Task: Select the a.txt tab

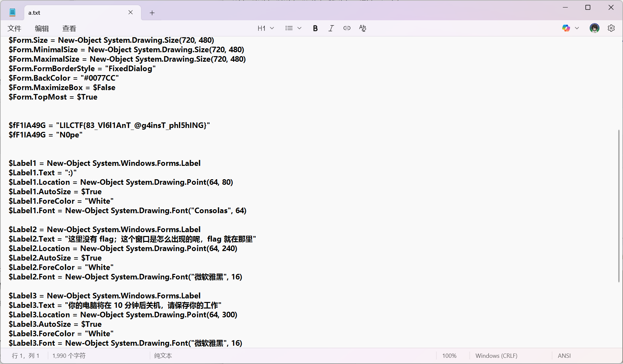Action: point(65,13)
